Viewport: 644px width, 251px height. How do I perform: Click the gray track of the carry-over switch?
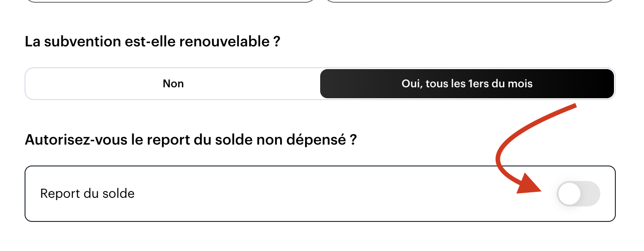pos(590,194)
